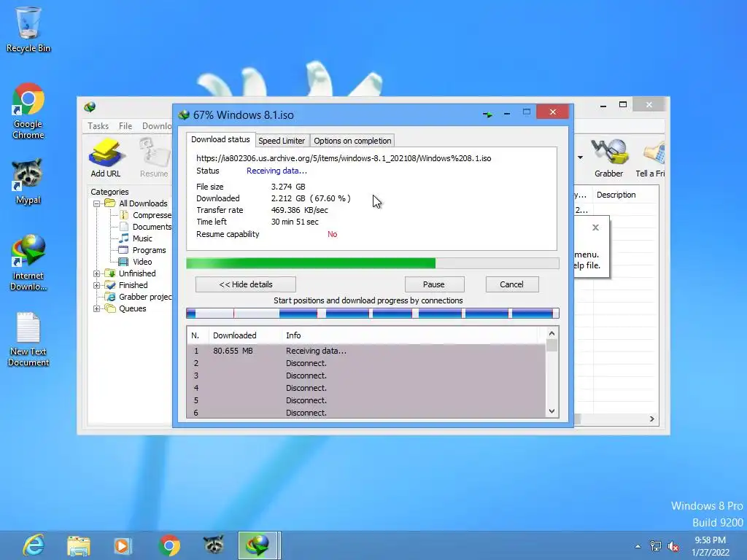Cancel the download
The width and height of the screenshot is (747, 560).
pyautogui.click(x=511, y=284)
